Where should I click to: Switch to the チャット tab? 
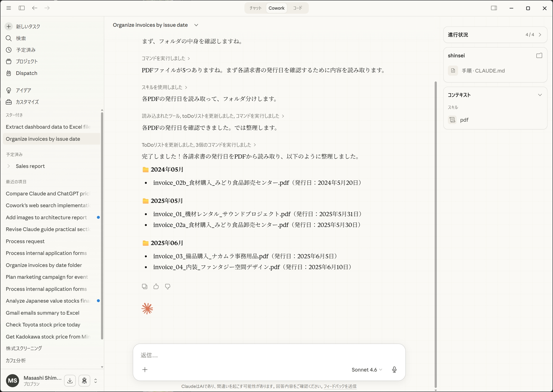pos(255,8)
